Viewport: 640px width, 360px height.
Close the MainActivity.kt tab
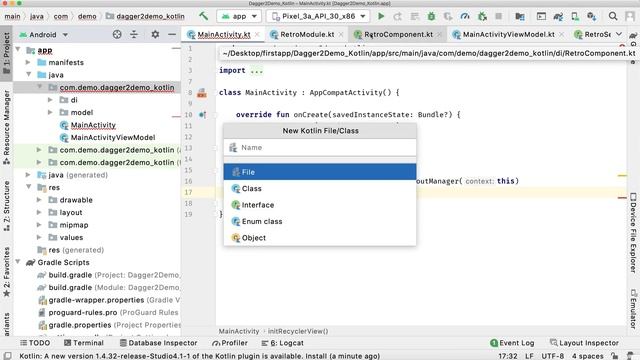coord(257,35)
